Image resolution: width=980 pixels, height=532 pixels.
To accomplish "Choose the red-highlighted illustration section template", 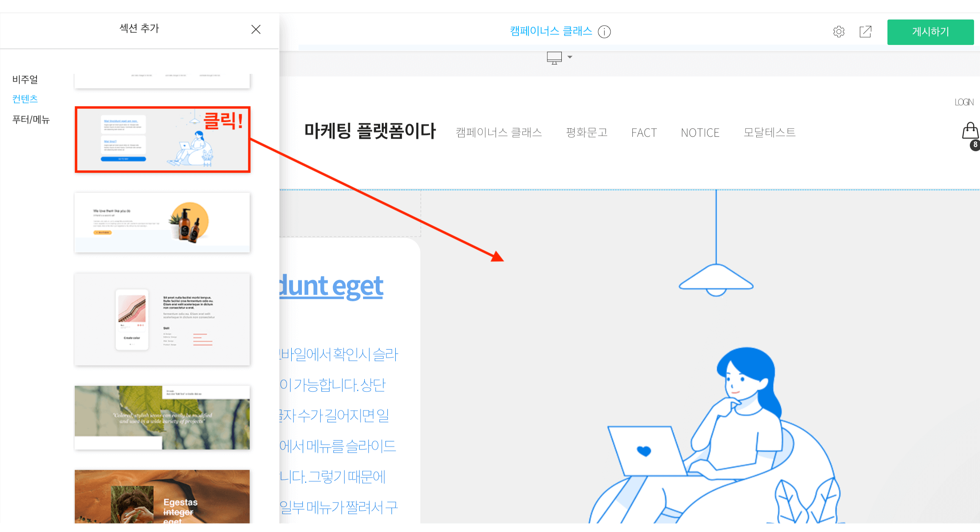I will (x=162, y=139).
